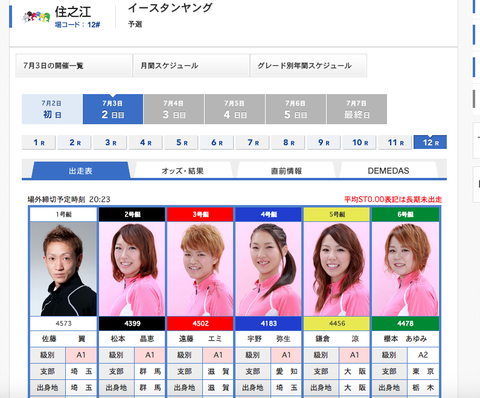Viewport: 480px width, 398px height.
Task: Go to race 5R
Action: coord(182,143)
